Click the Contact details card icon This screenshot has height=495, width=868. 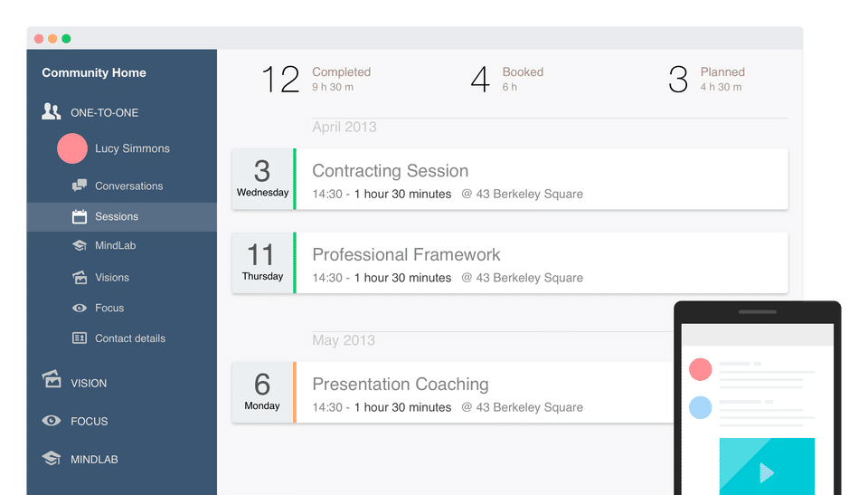pyautogui.click(x=79, y=338)
